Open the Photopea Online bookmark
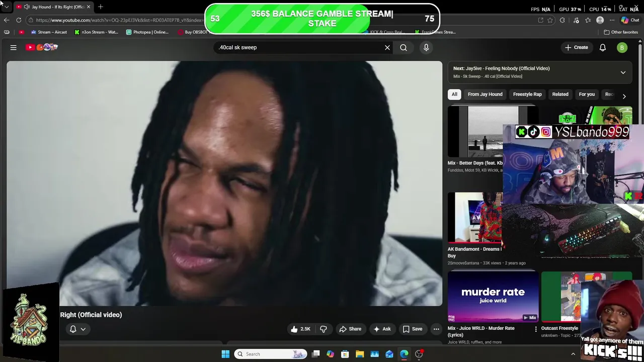This screenshot has width=644, height=362. [147, 32]
